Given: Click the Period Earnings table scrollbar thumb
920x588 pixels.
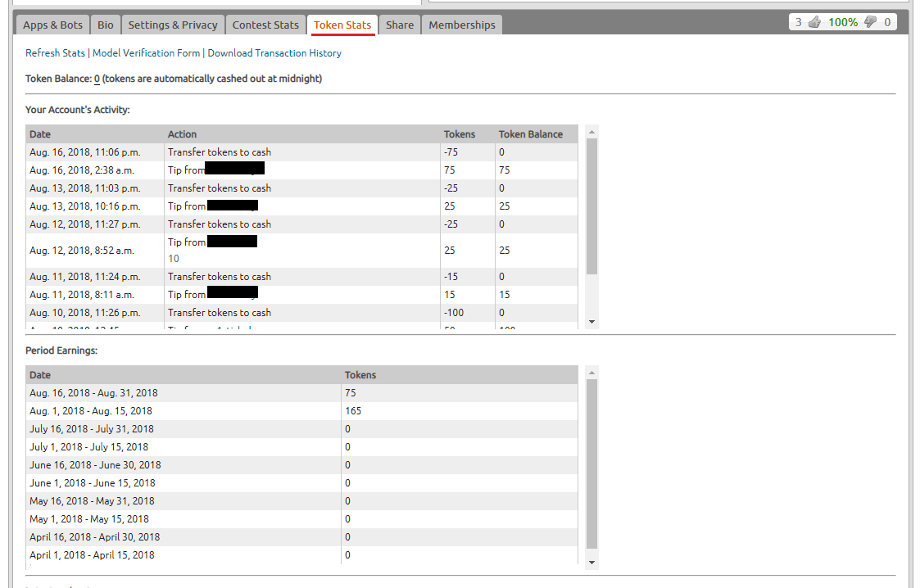Looking at the screenshot, I should (592, 463).
